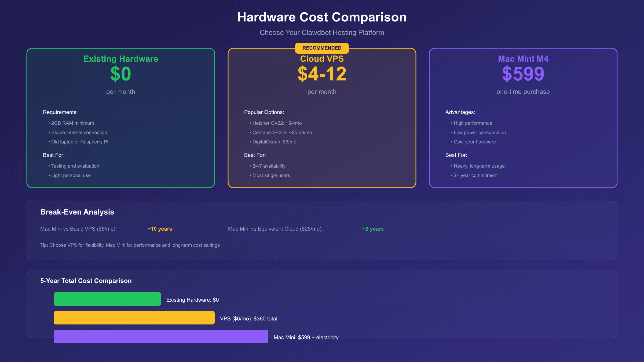Select the DigitalOcean $6/mo option
The image size is (644, 362).
tap(273, 142)
